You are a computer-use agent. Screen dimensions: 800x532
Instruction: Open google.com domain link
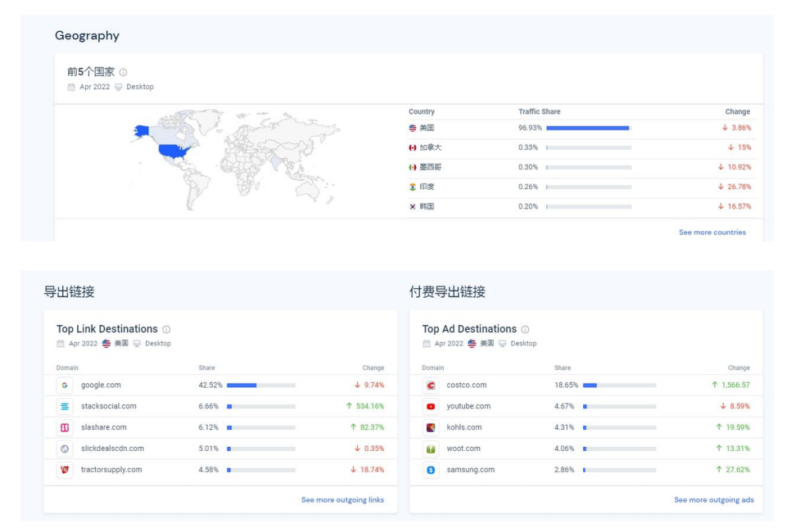pyautogui.click(x=101, y=385)
